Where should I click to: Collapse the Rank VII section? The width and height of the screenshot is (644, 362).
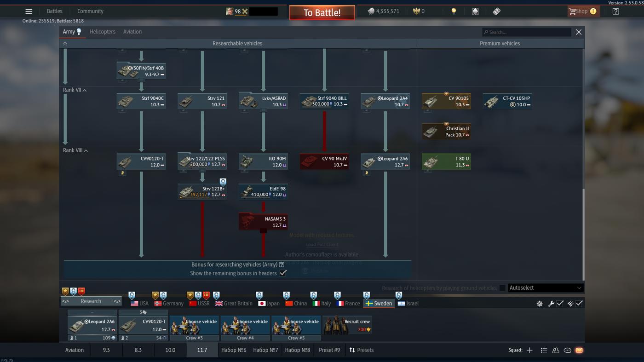tap(75, 90)
